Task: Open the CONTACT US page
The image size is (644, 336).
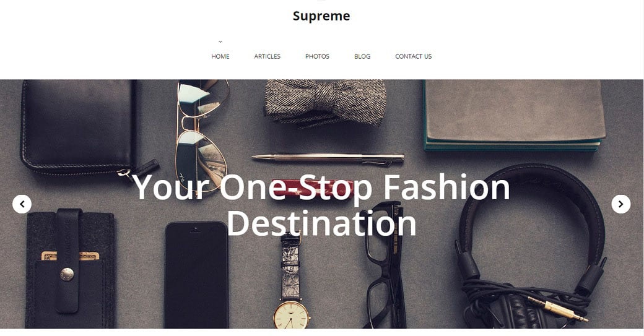Action: [x=413, y=56]
